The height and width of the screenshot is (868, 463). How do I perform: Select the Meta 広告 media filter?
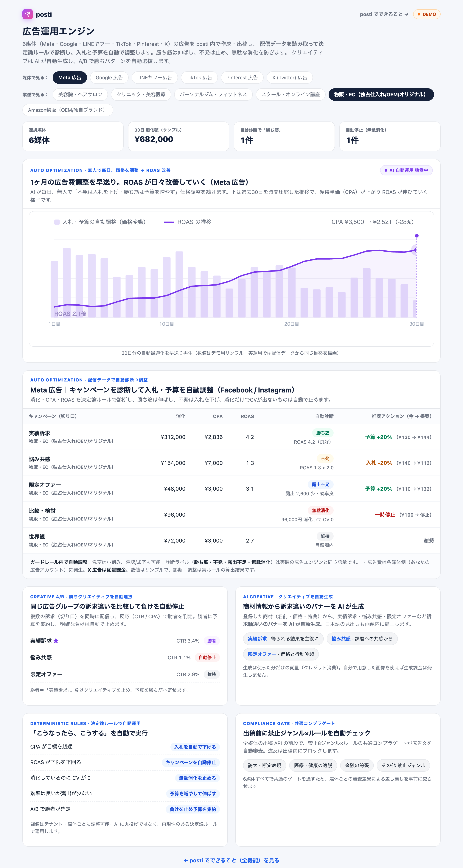coord(70,77)
